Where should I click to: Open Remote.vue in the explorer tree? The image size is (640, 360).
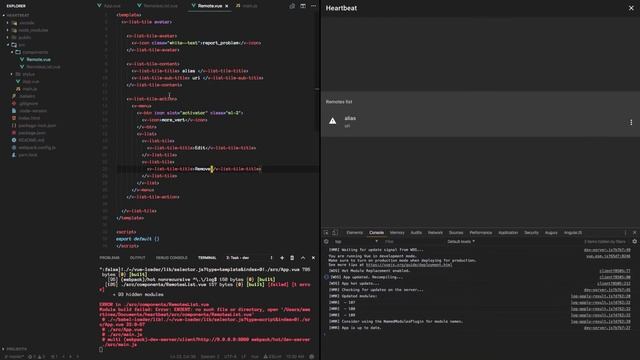38,60
